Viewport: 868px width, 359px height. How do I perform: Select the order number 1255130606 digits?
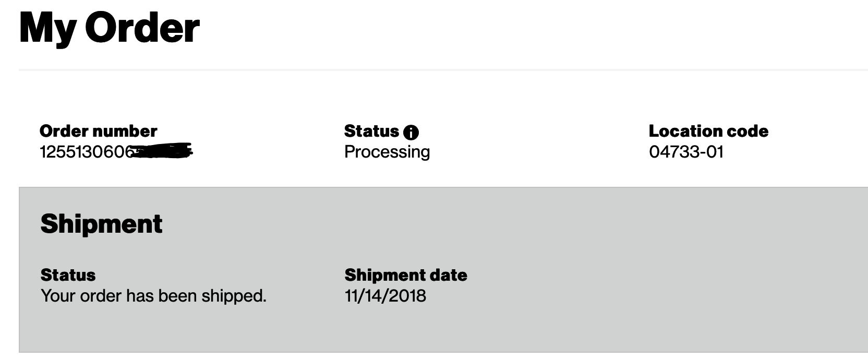[83, 152]
